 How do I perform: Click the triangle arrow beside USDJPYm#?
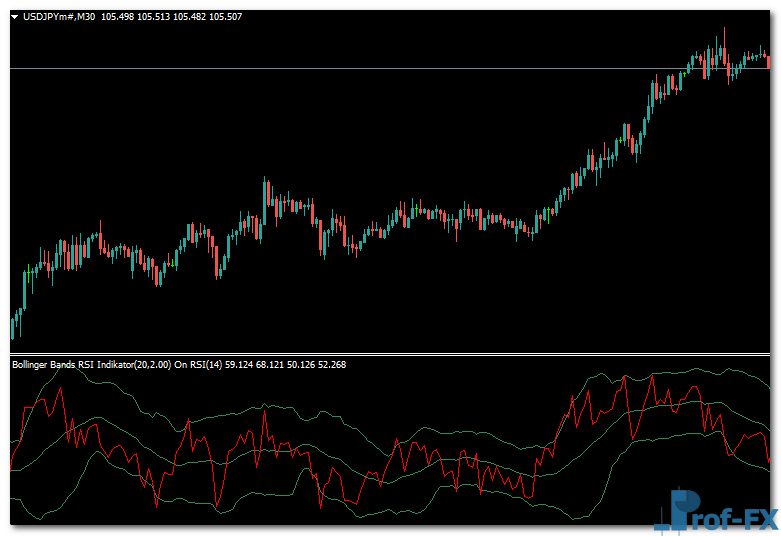point(15,17)
